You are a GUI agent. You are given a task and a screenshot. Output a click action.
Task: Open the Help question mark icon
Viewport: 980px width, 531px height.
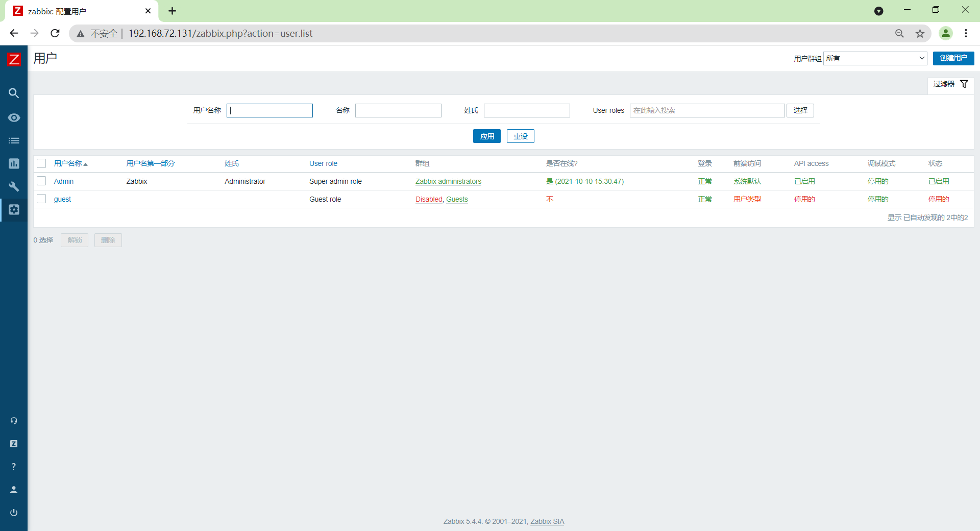point(14,467)
